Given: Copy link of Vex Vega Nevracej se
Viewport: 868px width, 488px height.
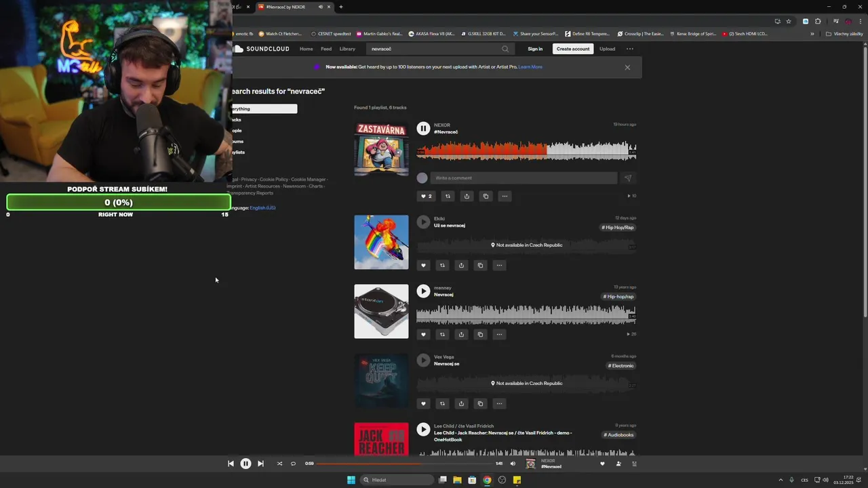Looking at the screenshot, I should coord(480,404).
